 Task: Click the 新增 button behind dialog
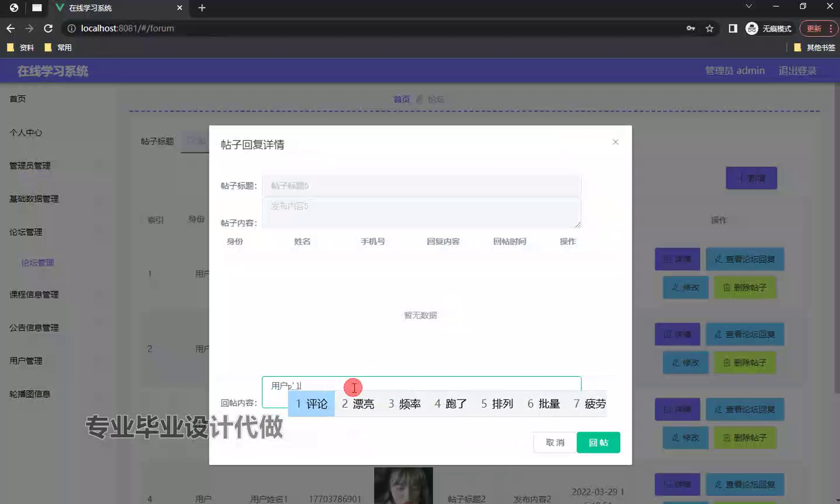[751, 178]
